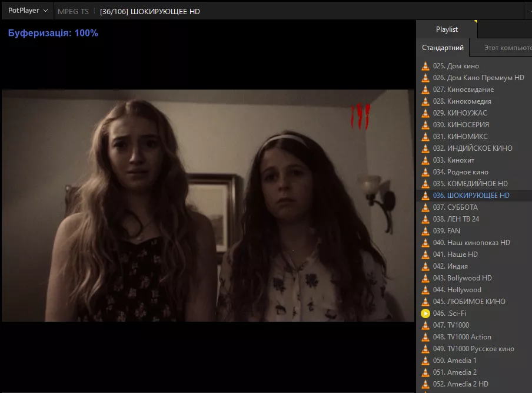Click the cone icon for 048. TV1000 Action
Viewport: 532px width, 393px height.
[425, 336]
